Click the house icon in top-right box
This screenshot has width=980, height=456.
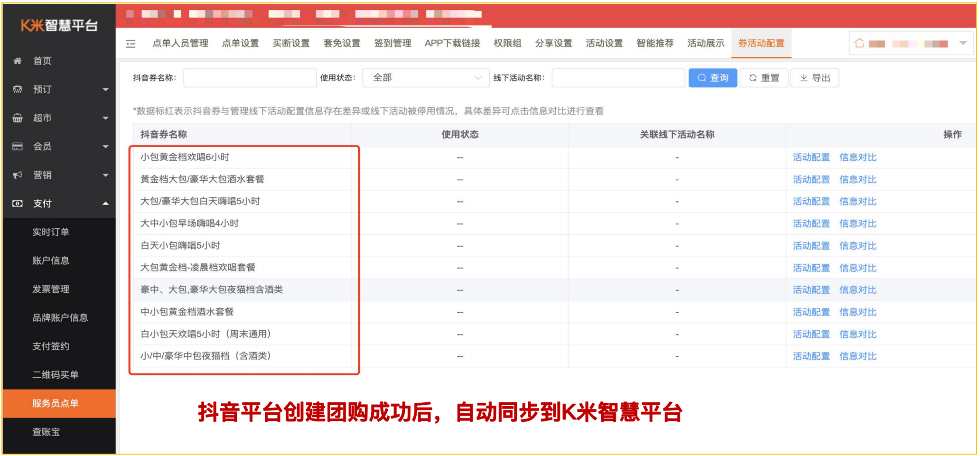pos(859,43)
